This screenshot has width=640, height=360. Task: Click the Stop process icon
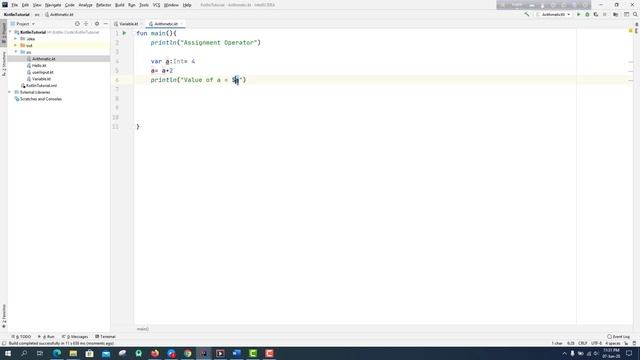pos(604,14)
